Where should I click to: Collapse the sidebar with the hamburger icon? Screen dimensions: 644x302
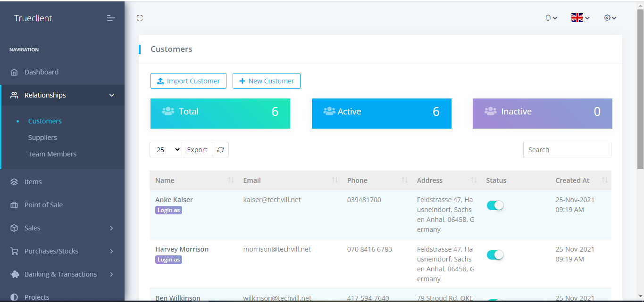(111, 18)
